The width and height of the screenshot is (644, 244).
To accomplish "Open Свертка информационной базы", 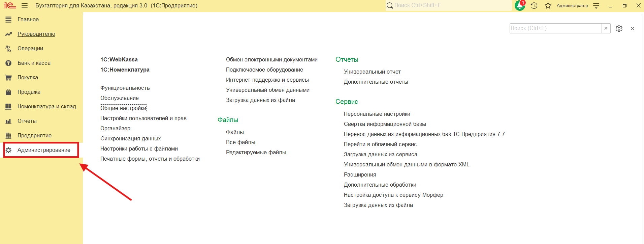I will point(385,124).
